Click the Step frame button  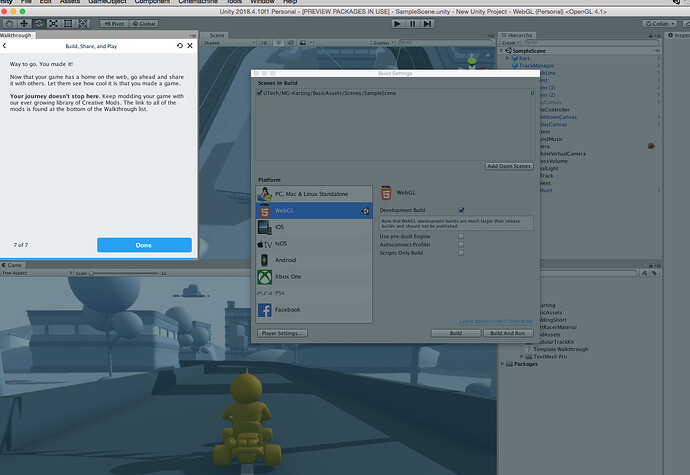pos(427,24)
